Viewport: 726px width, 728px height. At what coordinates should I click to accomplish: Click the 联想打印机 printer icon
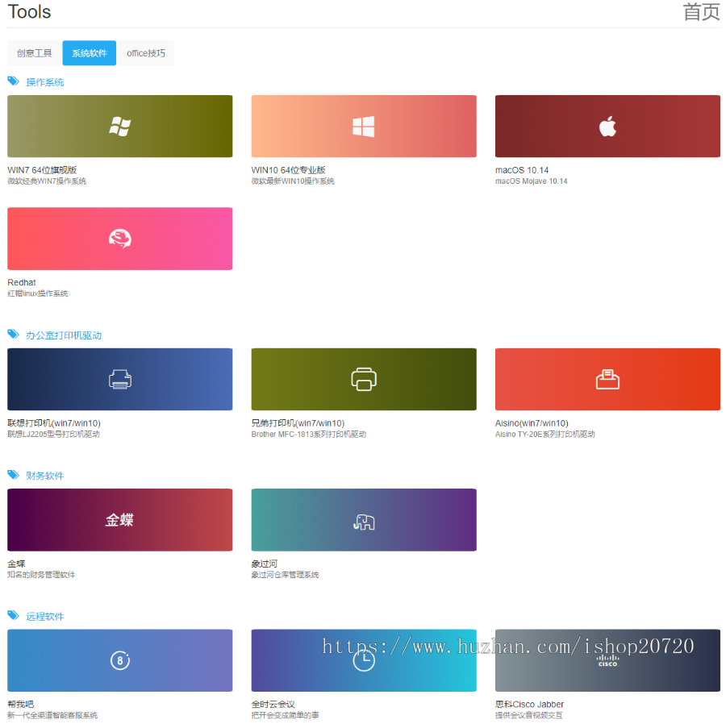pos(120,380)
